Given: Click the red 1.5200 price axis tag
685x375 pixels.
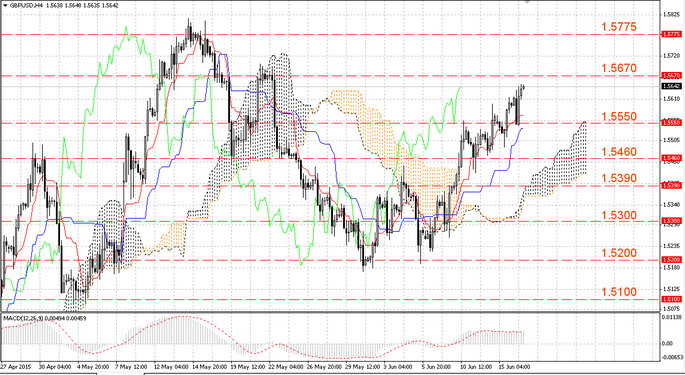Looking at the screenshot, I should [x=671, y=260].
